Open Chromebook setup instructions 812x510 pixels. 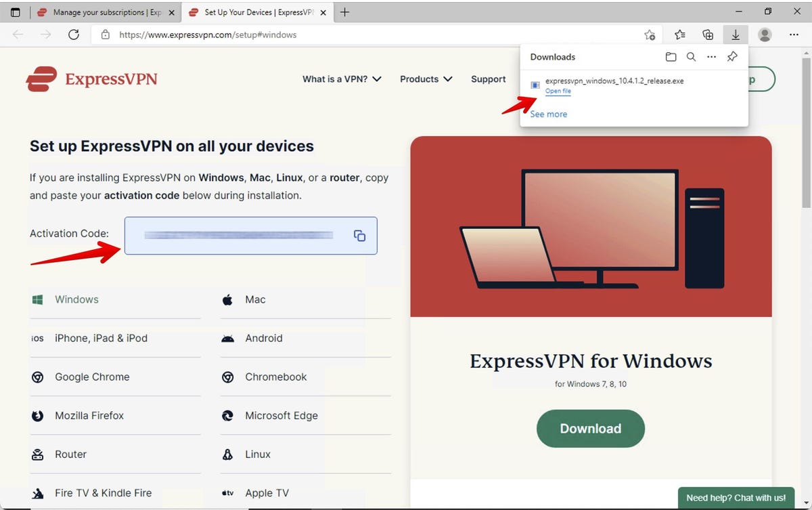[305, 377]
